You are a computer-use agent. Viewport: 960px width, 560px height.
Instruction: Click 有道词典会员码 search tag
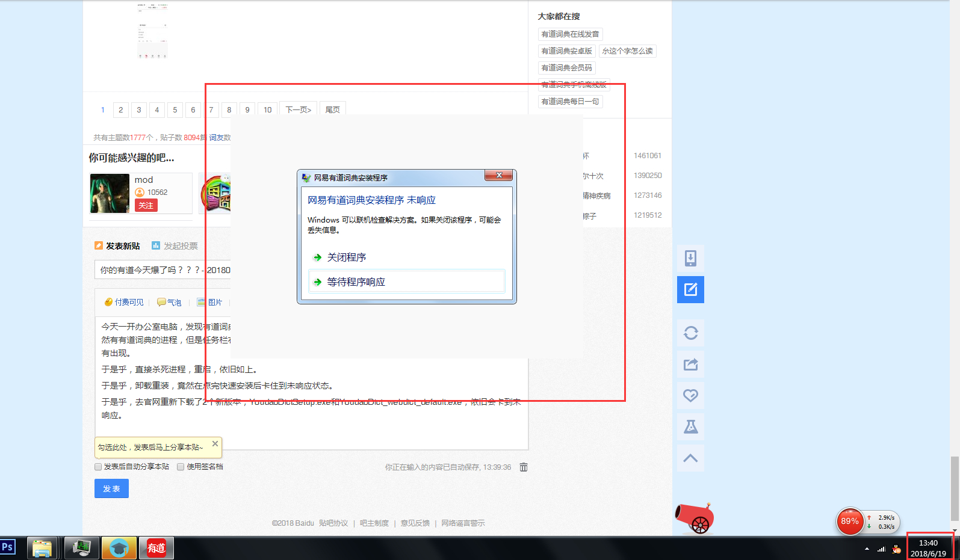click(567, 68)
